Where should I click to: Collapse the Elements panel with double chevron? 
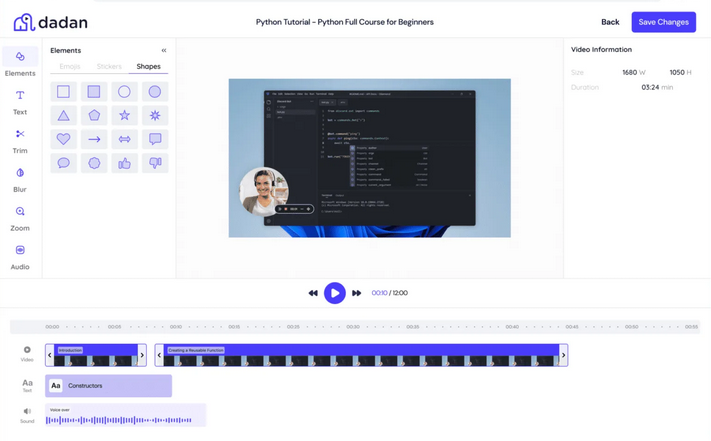[164, 50]
